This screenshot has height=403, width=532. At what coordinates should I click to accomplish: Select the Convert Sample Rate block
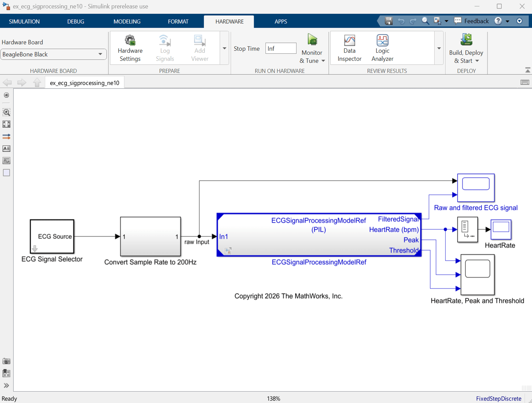[x=150, y=237]
